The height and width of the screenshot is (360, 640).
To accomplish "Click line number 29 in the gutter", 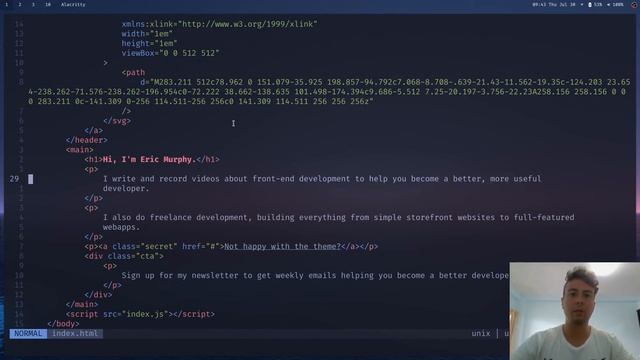I will [x=14, y=179].
